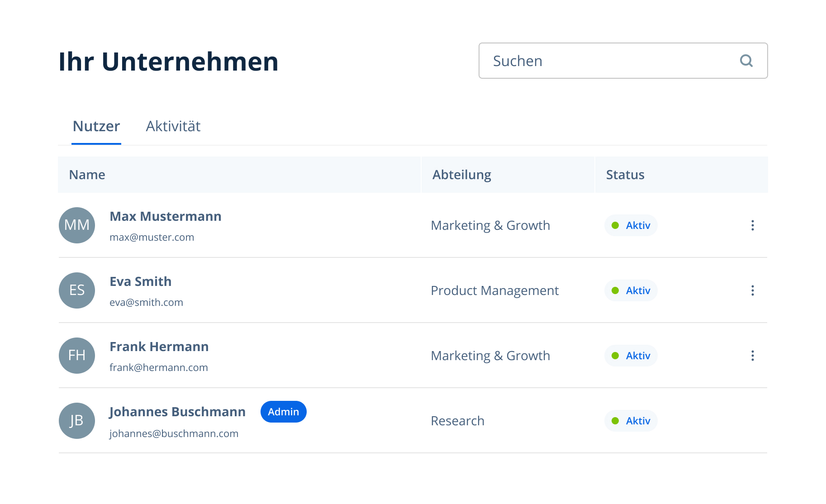Click the FH avatar circle
826x504 pixels.
click(77, 356)
